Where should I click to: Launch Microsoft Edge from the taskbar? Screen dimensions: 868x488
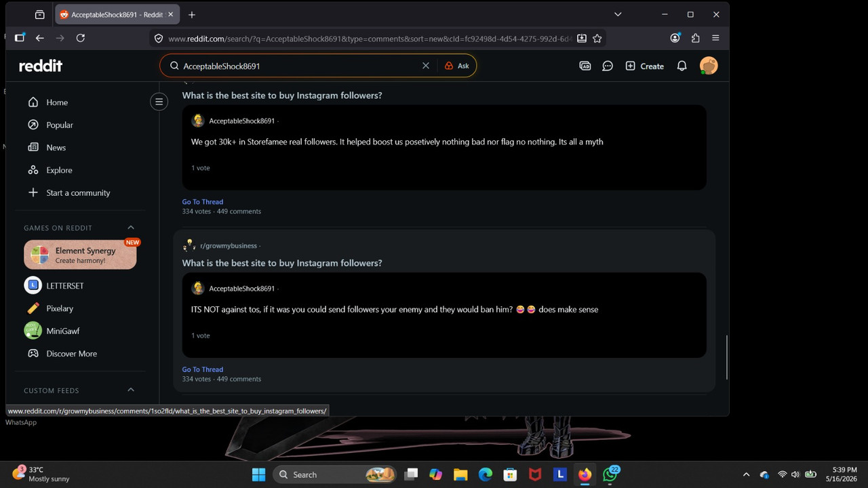(x=486, y=474)
